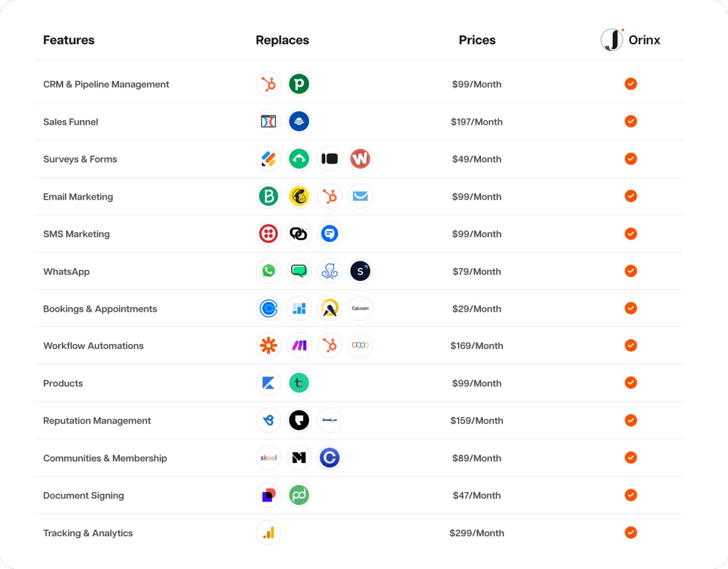Click the Pipedrive icon in CRM row
728x569 pixels.
(299, 84)
